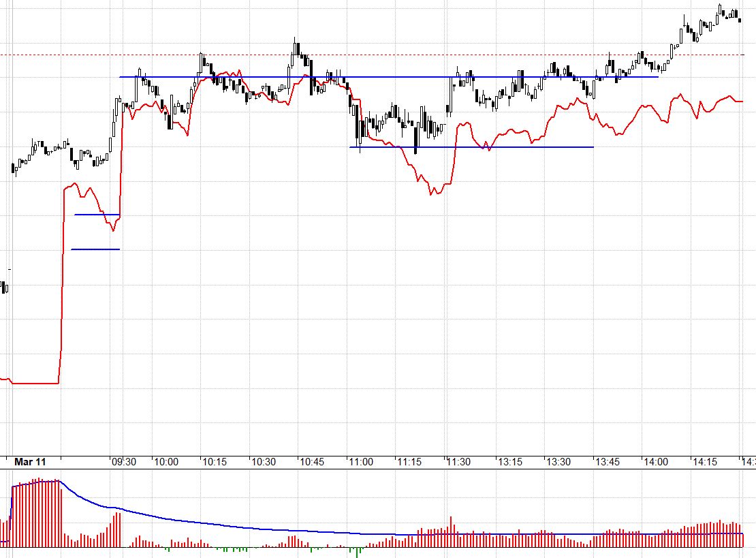
Task: Click the green histogram bars near 11:00
Action: pyautogui.click(x=357, y=551)
